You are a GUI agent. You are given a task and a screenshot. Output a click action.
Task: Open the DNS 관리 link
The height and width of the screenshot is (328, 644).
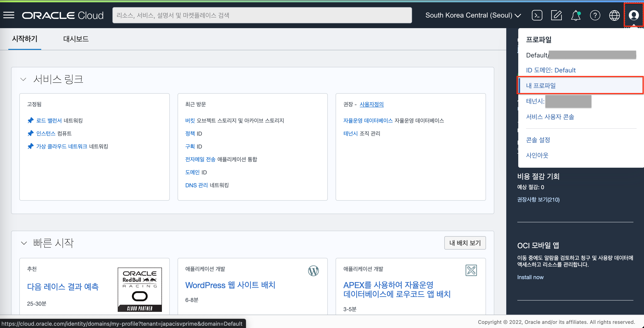point(196,185)
